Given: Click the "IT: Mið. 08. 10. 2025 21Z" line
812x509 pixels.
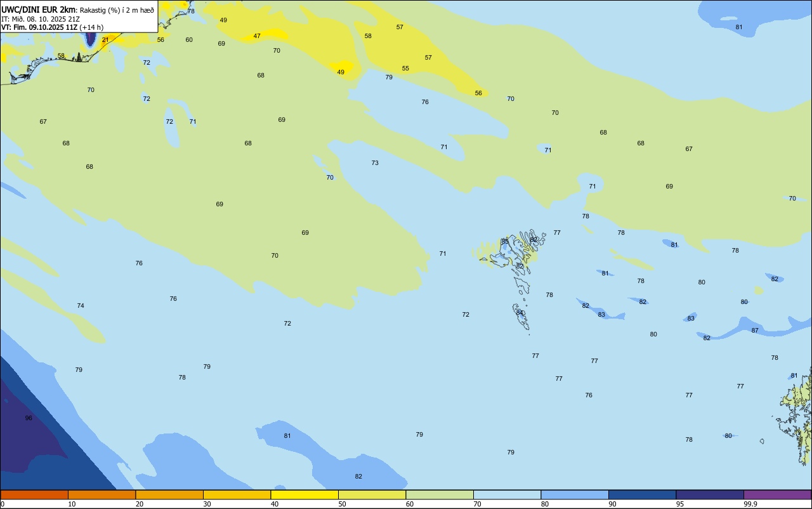Looking at the screenshot, I should pos(41,19).
